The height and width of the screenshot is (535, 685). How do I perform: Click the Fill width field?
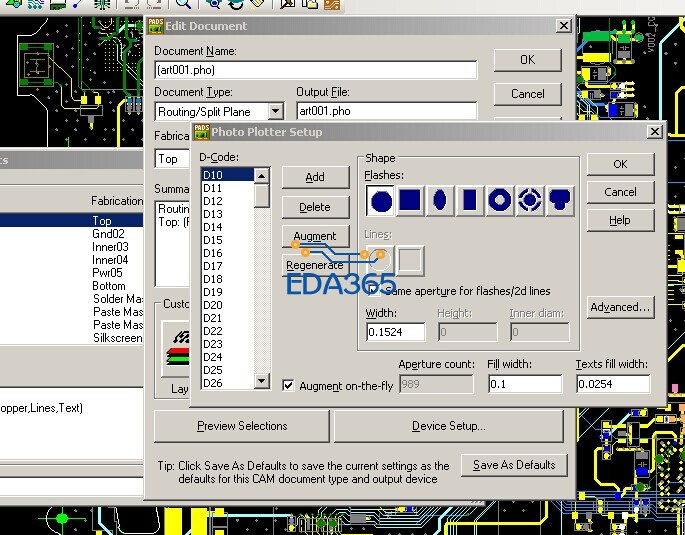[x=525, y=384]
